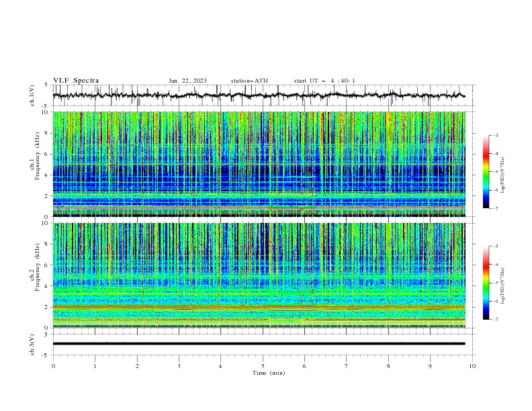The image size is (532, 411).
Task: Click time axis tick label '0'
Action: coord(53,366)
